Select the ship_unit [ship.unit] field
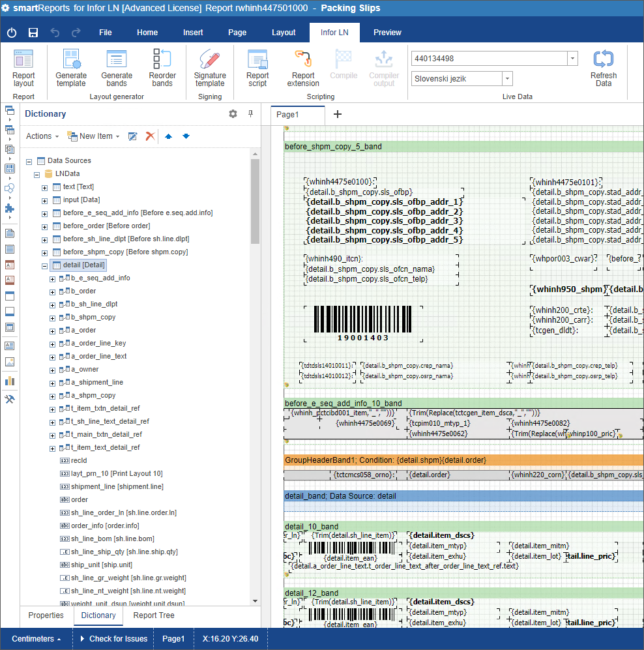This screenshot has height=650, width=644. (96, 565)
